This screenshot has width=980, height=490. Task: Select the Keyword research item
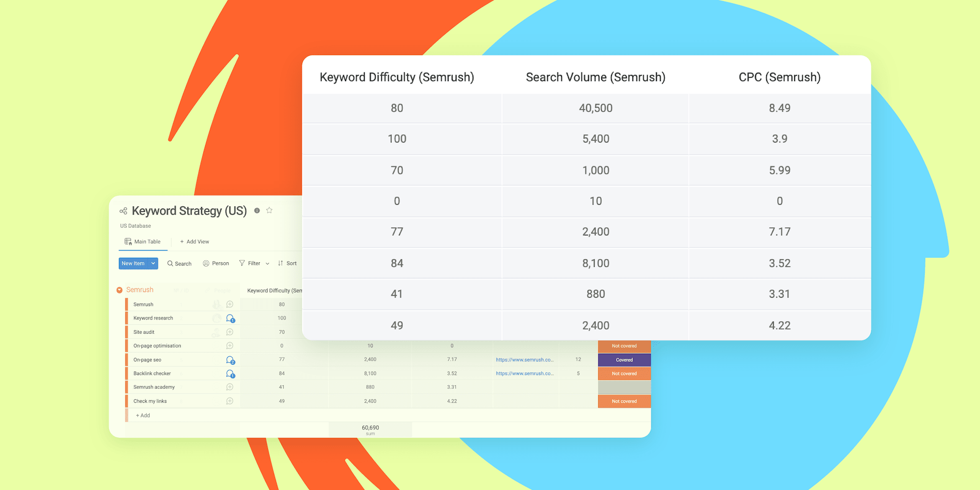point(153,318)
